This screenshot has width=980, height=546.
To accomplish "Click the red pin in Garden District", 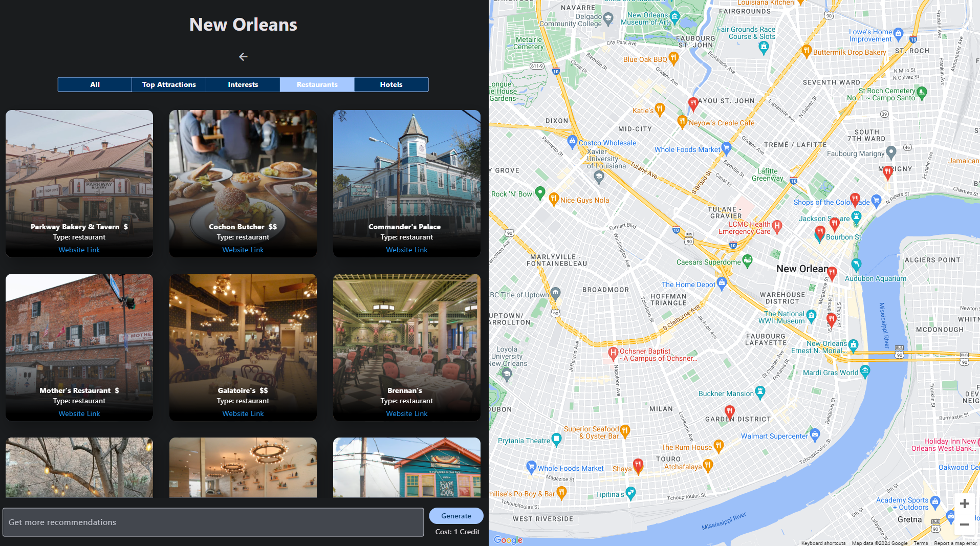I will (730, 412).
